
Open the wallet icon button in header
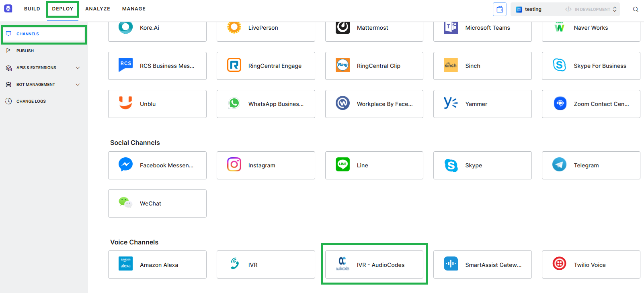pyautogui.click(x=500, y=9)
